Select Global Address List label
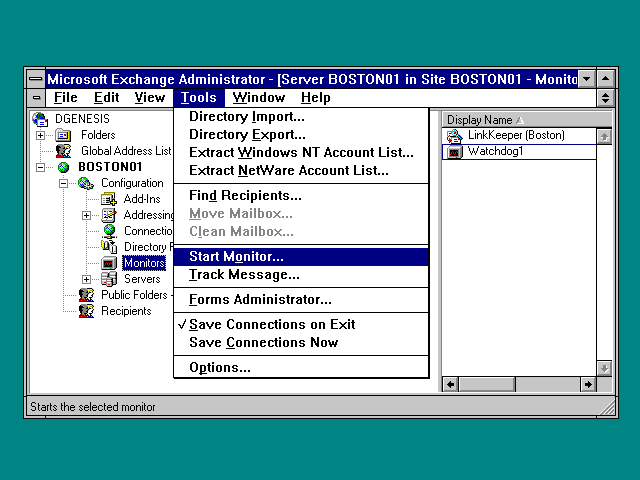Screen dimensions: 640x480 pos(126,151)
